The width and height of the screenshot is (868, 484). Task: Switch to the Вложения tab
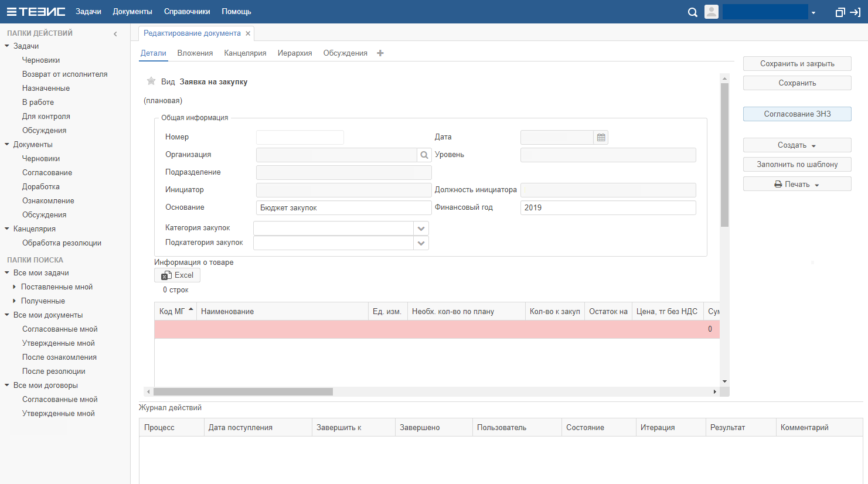[x=195, y=53]
